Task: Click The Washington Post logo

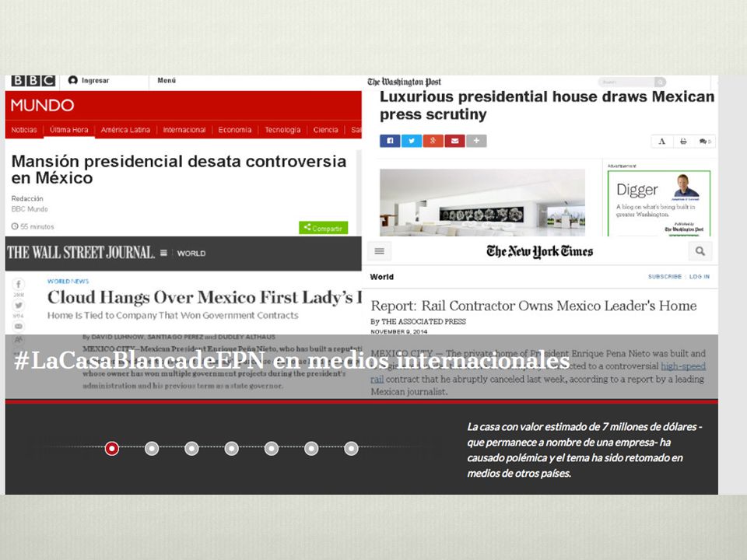Action: click(404, 82)
